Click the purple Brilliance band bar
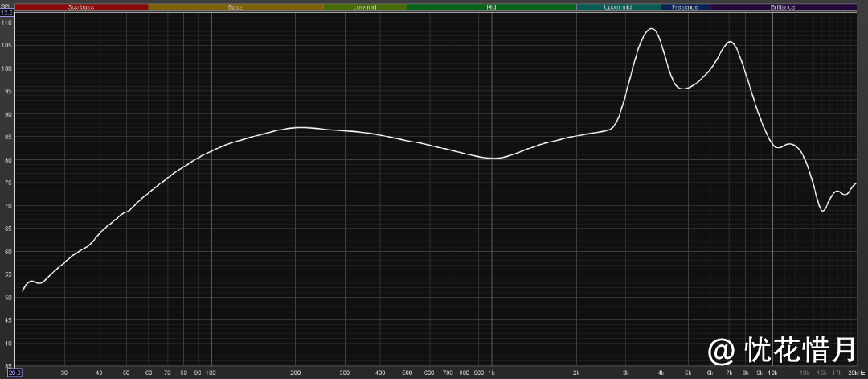 pos(783,6)
